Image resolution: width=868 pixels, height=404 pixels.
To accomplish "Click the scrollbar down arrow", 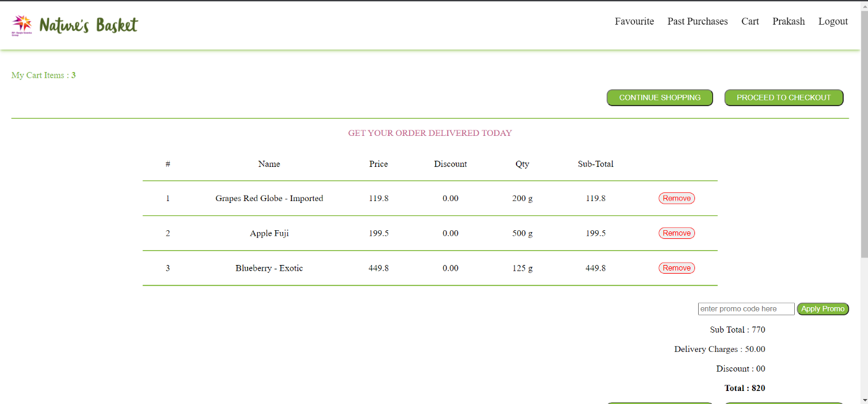I will point(864,400).
